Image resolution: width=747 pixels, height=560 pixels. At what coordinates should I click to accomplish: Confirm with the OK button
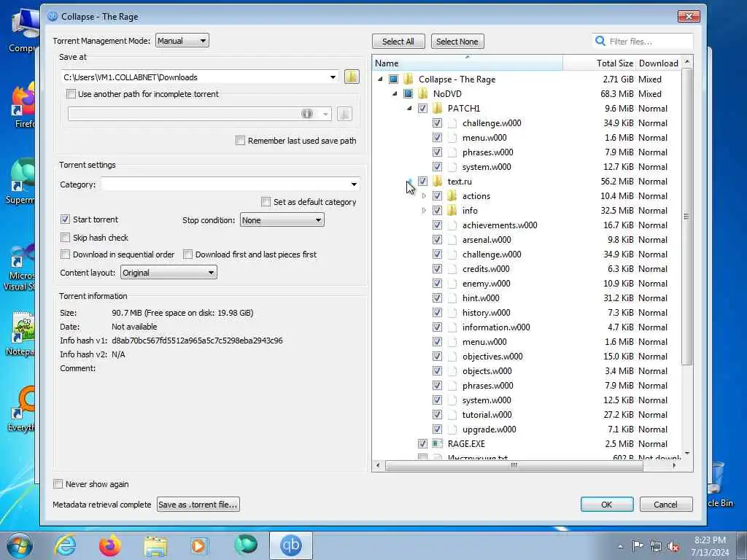607,505
